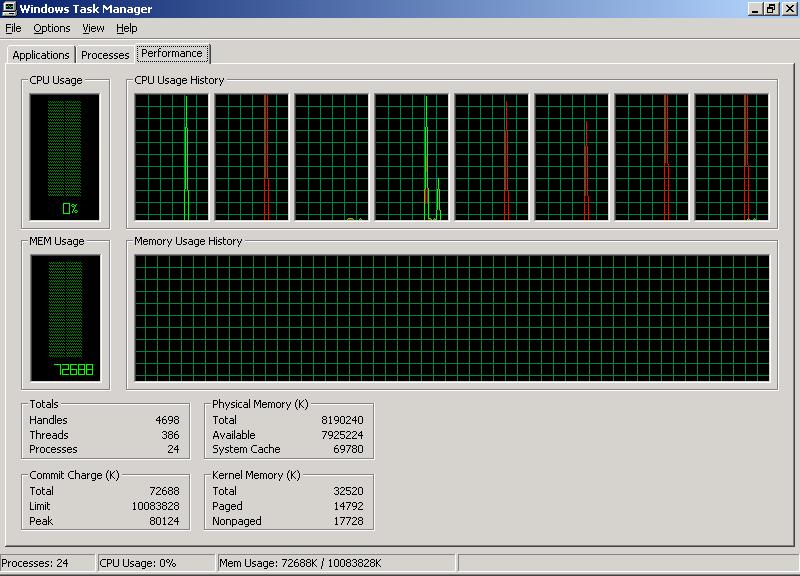
Task: Click the first CPU core history graph
Action: click(x=170, y=155)
